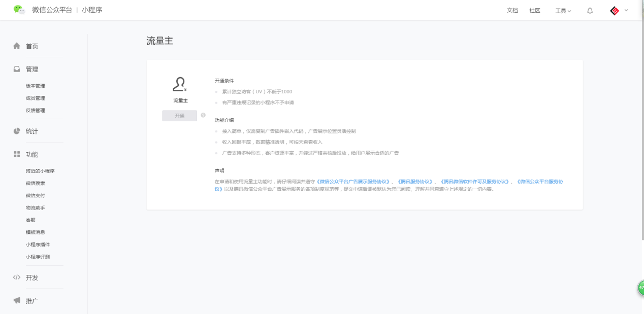Open 模板消息 submenu item
644x314 pixels.
click(x=36, y=232)
